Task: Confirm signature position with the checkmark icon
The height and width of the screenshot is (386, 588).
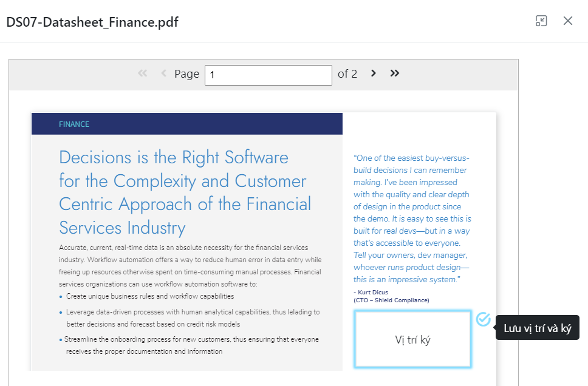Action: [483, 319]
